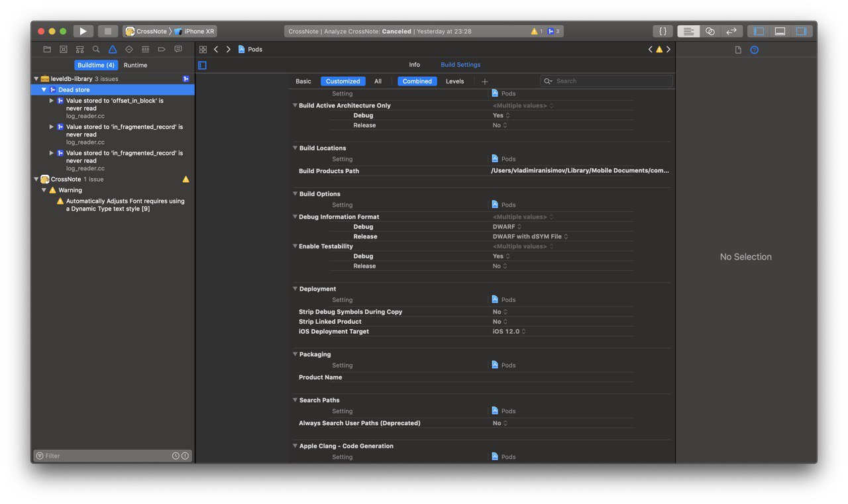The width and height of the screenshot is (848, 504).
Task: Click the Stop button in toolbar
Action: click(108, 31)
